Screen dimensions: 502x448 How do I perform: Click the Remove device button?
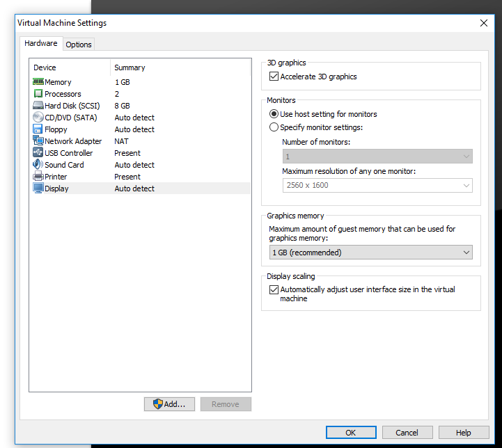click(226, 404)
